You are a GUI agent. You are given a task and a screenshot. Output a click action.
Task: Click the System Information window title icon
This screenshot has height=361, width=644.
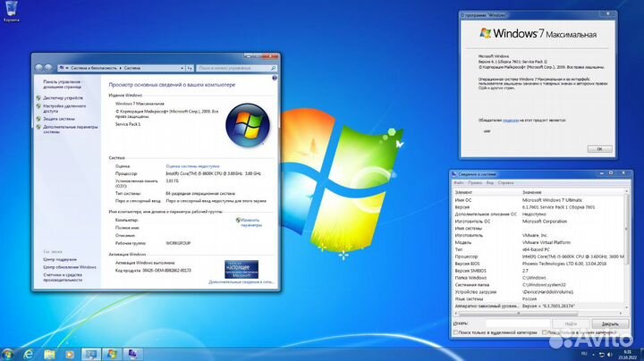tap(453, 174)
